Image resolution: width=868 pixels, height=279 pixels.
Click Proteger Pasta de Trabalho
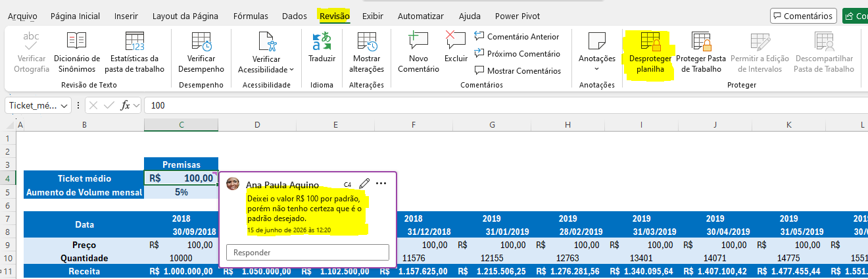(701, 52)
